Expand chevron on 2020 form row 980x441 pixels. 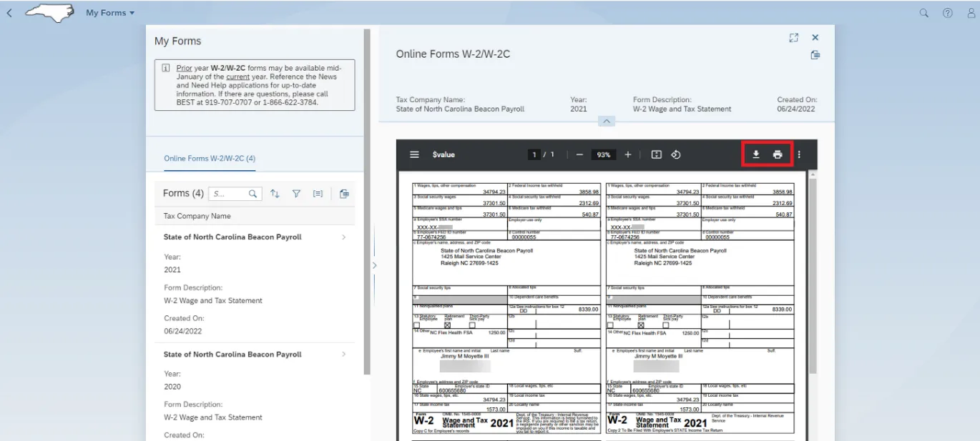tap(344, 354)
